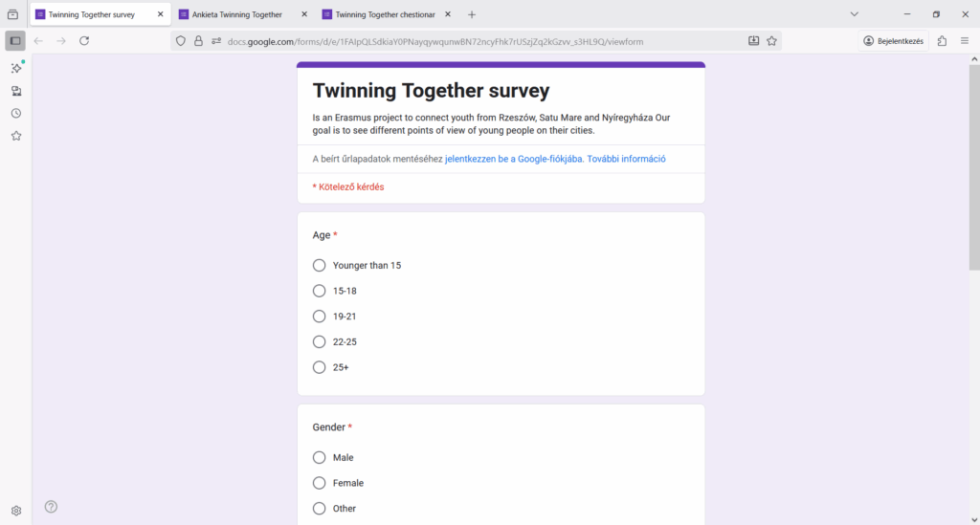Select the 25+ age option
The width and height of the screenshot is (980, 525).
coord(320,367)
